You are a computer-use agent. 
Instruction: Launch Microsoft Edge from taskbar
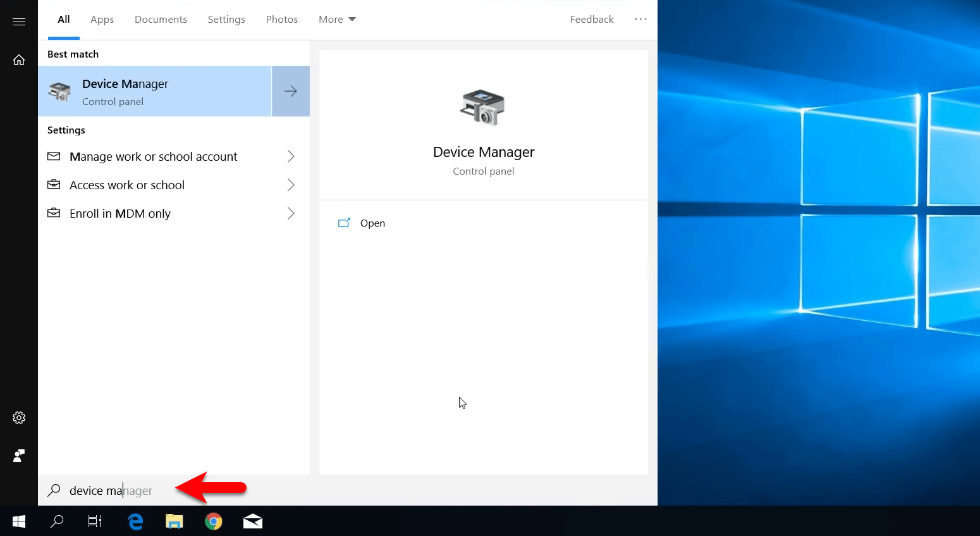tap(135, 521)
